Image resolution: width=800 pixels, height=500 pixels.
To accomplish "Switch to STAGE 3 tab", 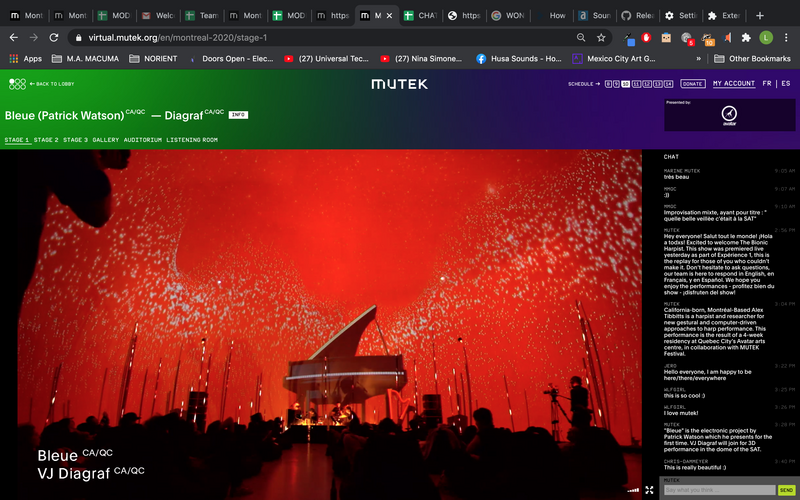I will (x=76, y=140).
